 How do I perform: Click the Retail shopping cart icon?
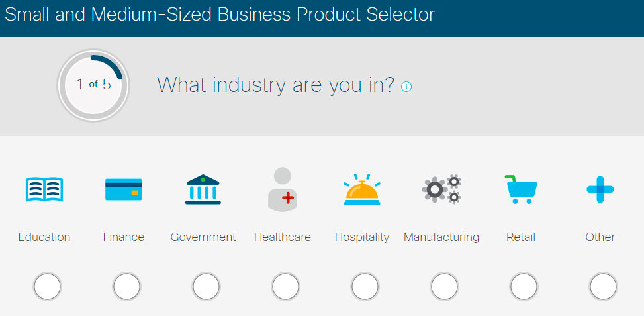point(521,189)
